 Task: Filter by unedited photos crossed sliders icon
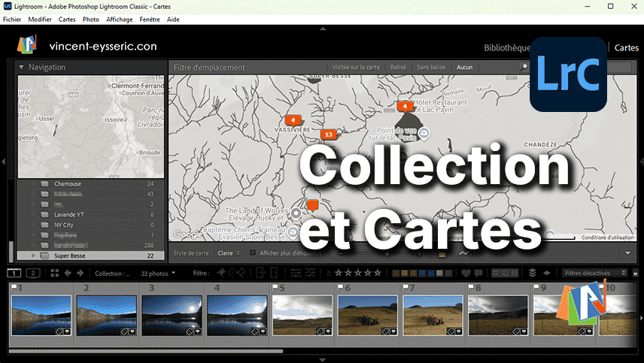(311, 273)
